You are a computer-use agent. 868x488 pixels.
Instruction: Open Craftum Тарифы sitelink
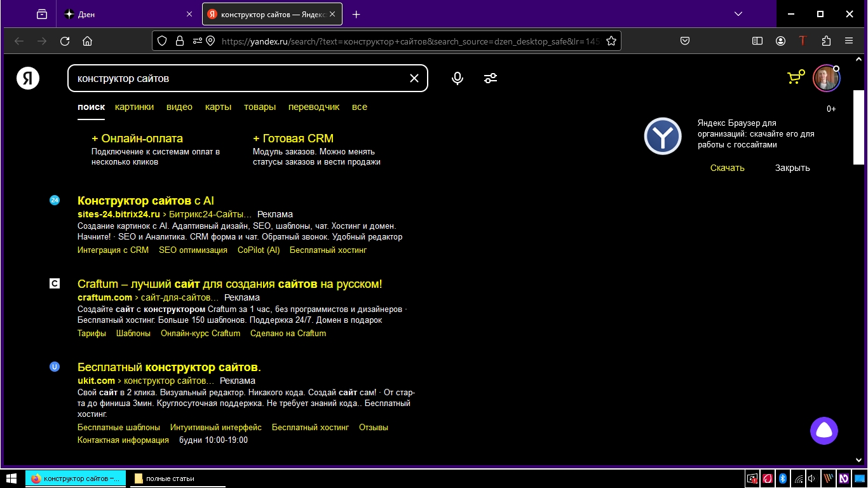(92, 333)
